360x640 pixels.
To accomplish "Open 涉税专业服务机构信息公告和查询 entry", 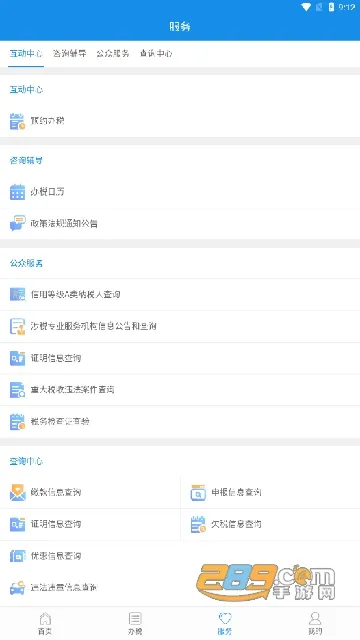I will coord(180,326).
